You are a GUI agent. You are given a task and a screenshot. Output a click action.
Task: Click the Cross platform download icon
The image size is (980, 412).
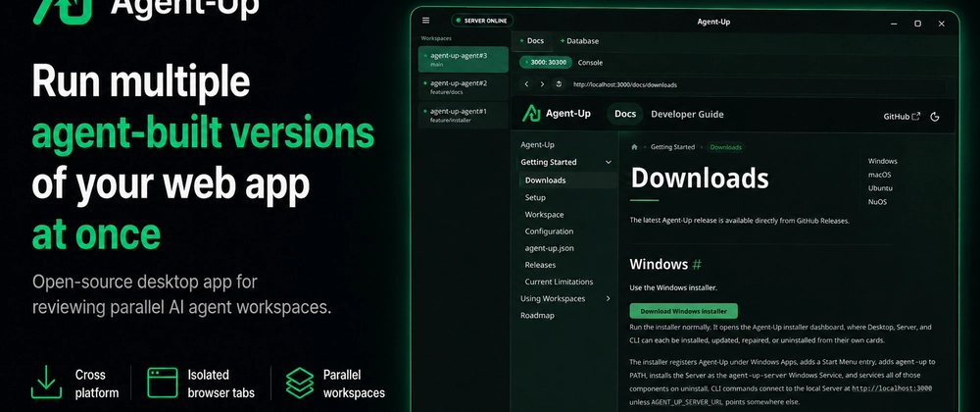pos(46,382)
